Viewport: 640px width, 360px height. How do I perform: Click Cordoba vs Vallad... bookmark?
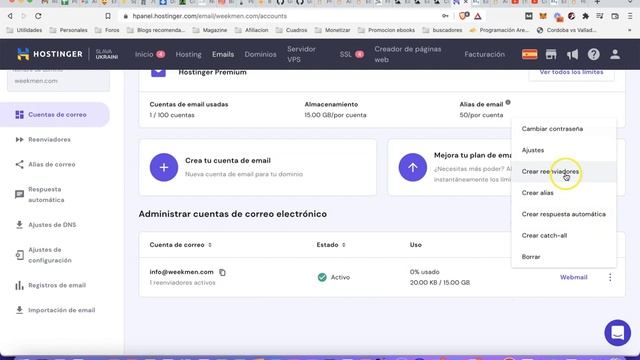click(567, 30)
